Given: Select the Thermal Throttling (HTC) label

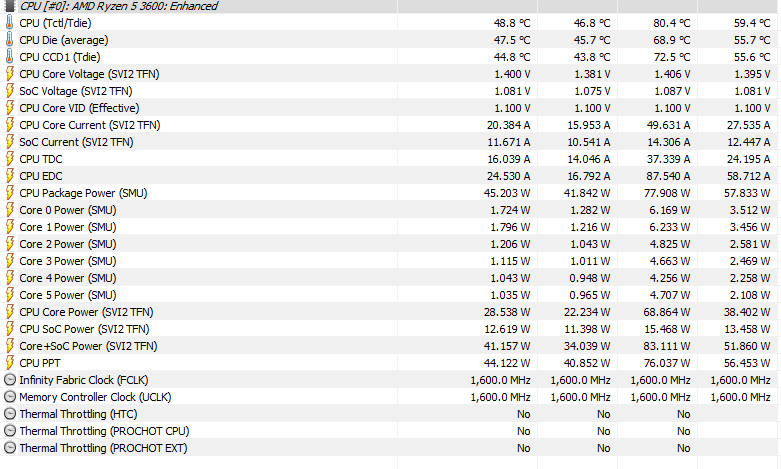Looking at the screenshot, I should (x=78, y=414).
